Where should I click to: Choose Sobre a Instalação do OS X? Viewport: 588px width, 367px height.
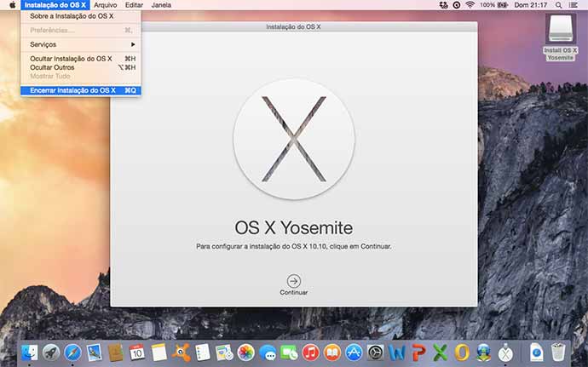(72, 16)
